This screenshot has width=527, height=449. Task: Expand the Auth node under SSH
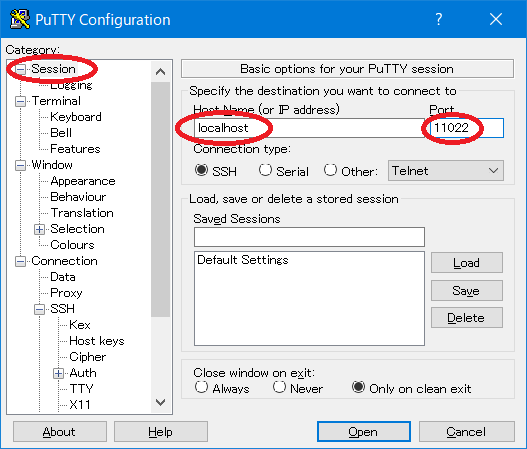pos(58,373)
